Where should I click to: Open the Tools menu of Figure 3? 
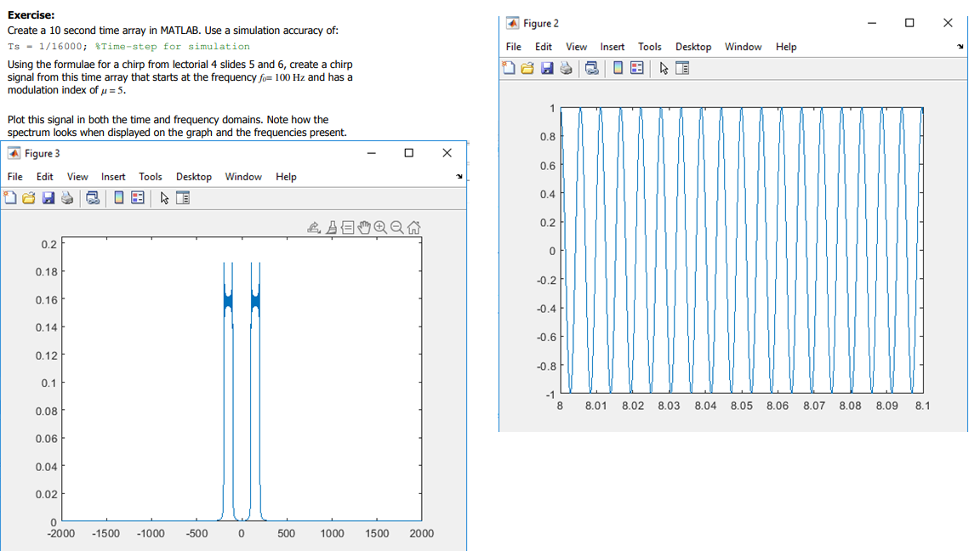pyautogui.click(x=151, y=177)
